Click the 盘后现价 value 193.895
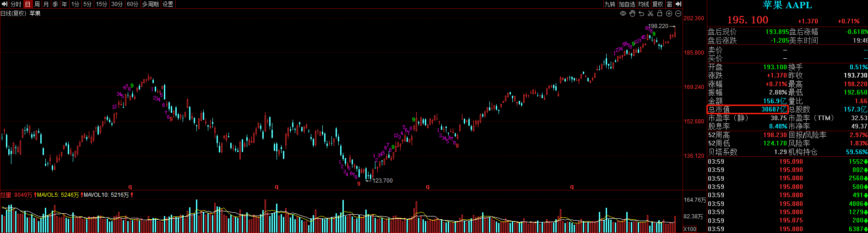 (x=777, y=32)
